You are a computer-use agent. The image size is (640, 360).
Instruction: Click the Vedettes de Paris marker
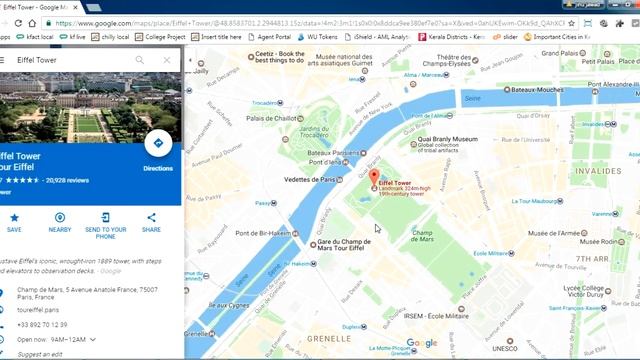point(340,180)
